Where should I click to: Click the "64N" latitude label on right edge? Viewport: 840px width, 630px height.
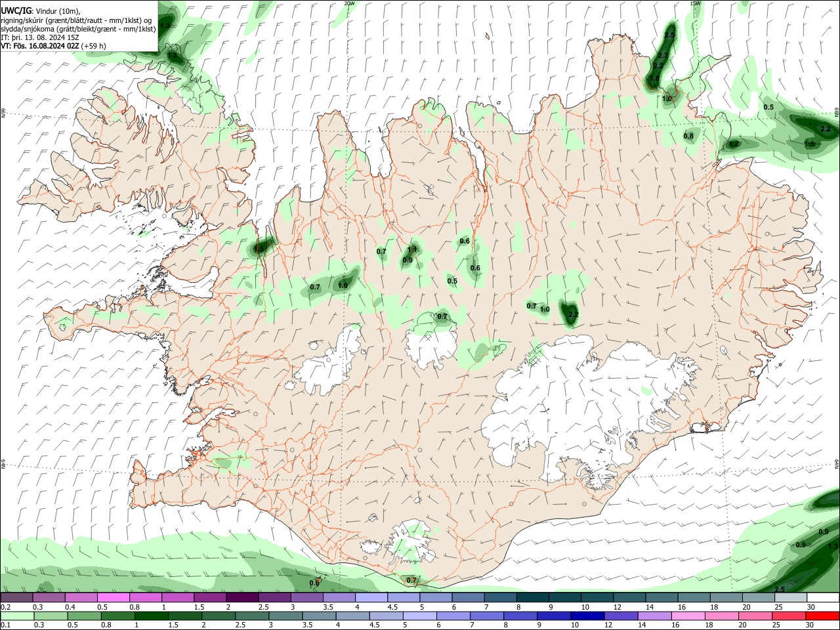click(837, 464)
